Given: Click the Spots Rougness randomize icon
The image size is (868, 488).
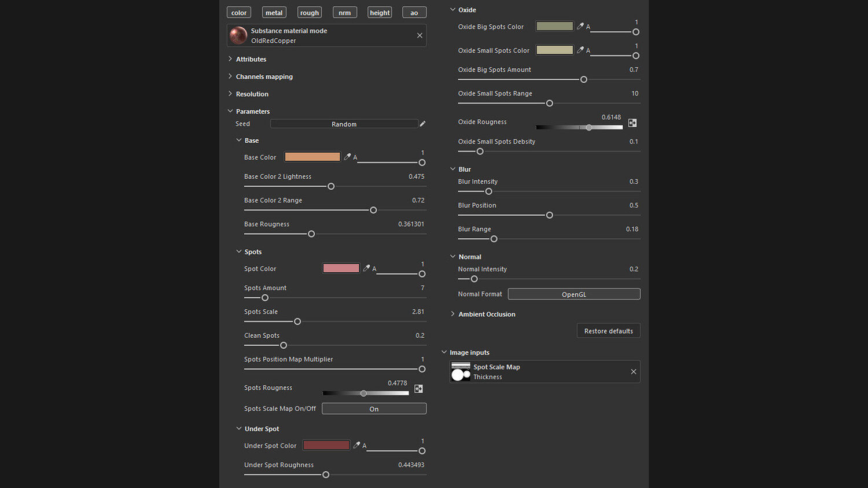Looking at the screenshot, I should pyautogui.click(x=418, y=389).
